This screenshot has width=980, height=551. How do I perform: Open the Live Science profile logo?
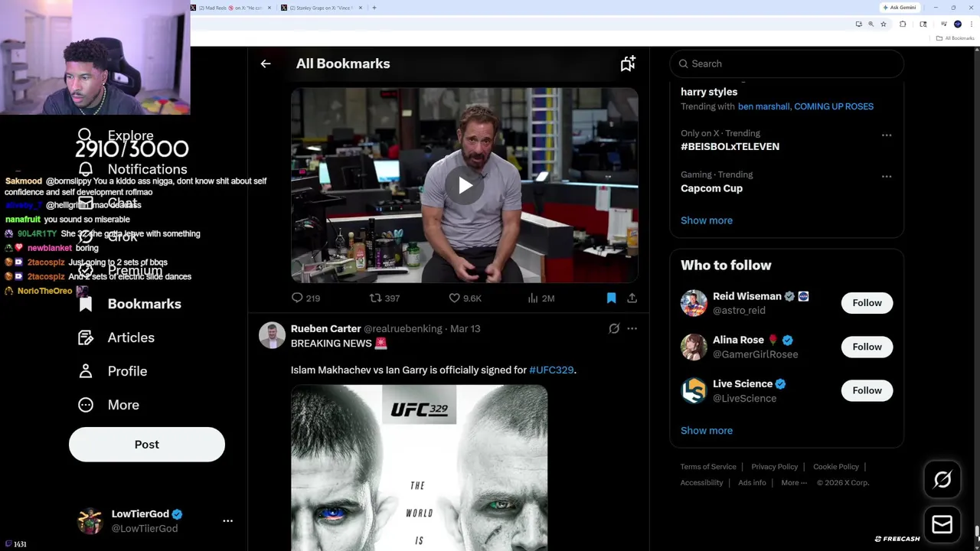(x=694, y=390)
